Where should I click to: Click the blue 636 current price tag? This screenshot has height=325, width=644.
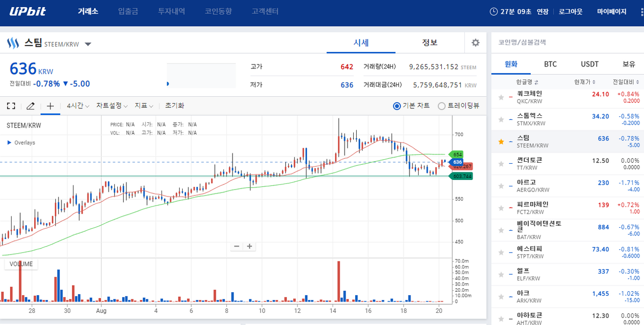pos(457,162)
